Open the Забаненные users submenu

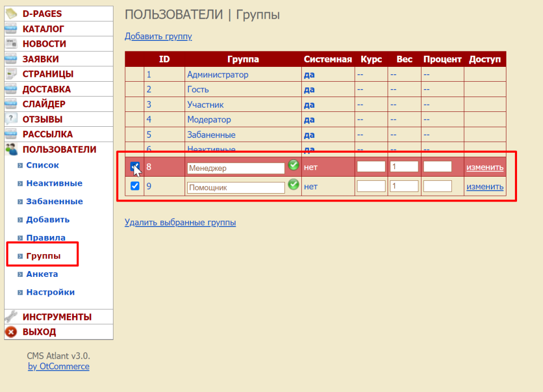tap(55, 202)
